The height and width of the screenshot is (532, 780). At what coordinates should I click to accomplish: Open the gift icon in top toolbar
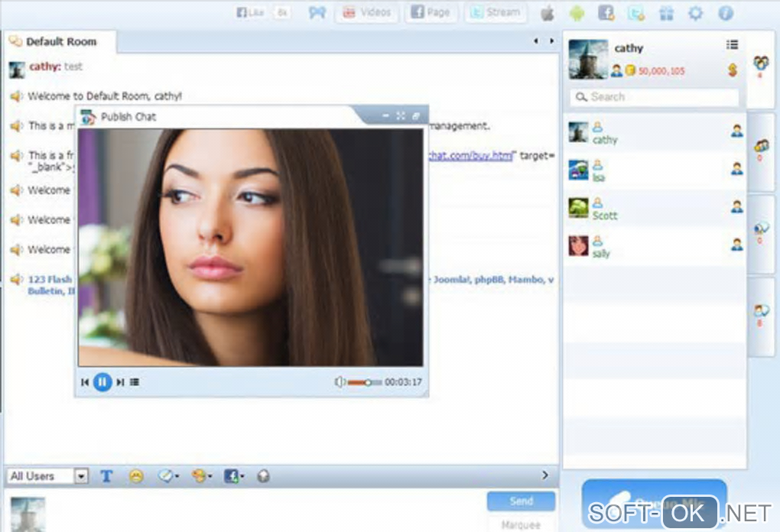(x=666, y=13)
